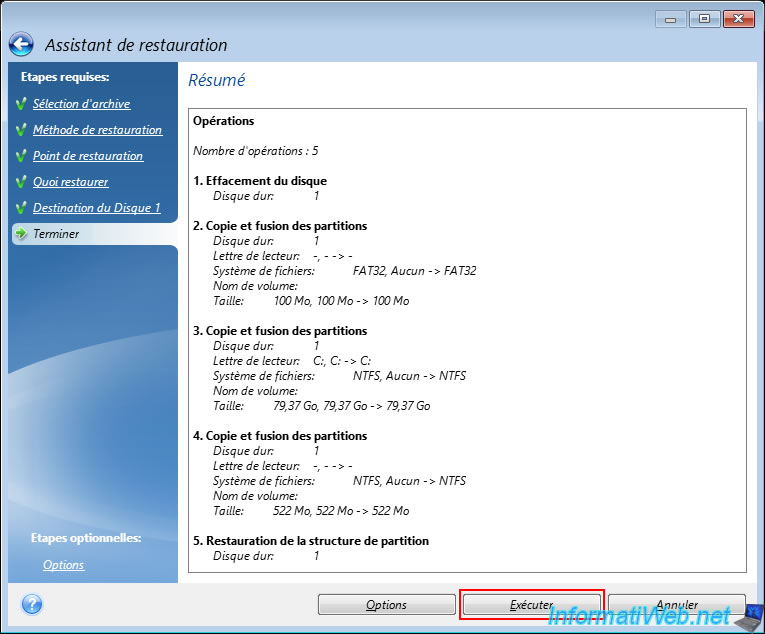Image resolution: width=765 pixels, height=634 pixels.
Task: Return to the Point de restauration step
Action: [88, 156]
